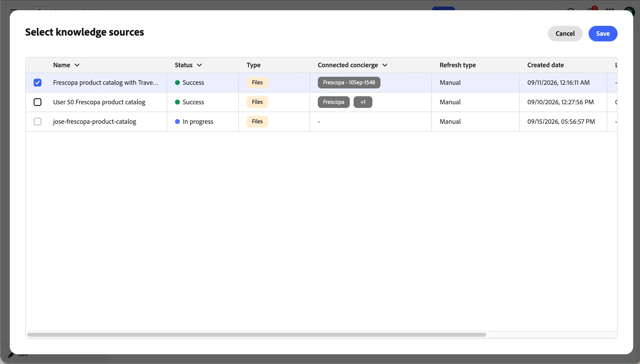Sort by the Name column chevron
This screenshot has height=364, width=640.
click(77, 65)
